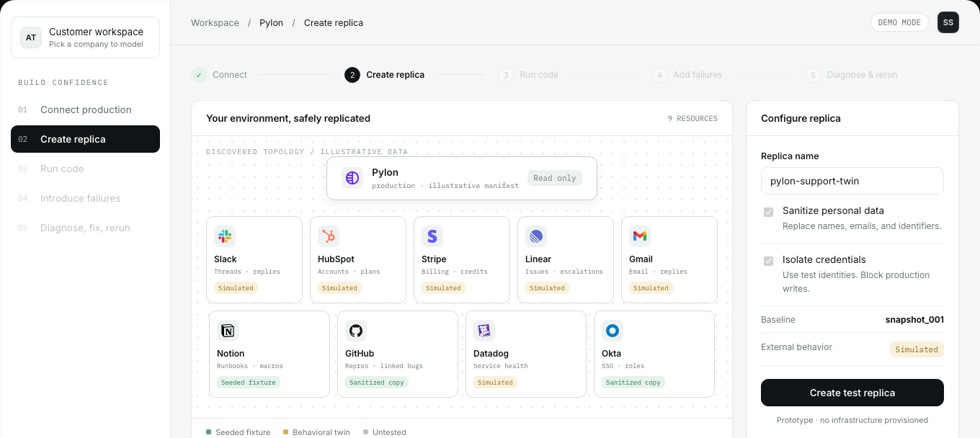Click the Seeded fixture legend entry
Image resolution: width=980 pixels, height=438 pixels.
(x=239, y=432)
